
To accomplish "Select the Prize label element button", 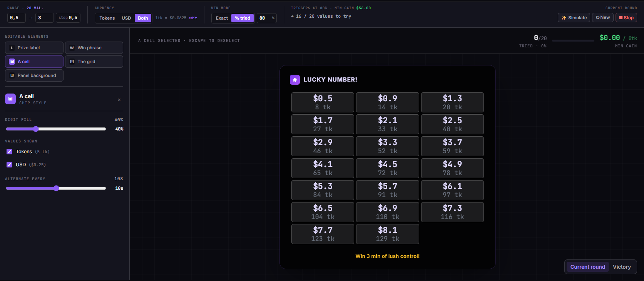I will point(34,48).
